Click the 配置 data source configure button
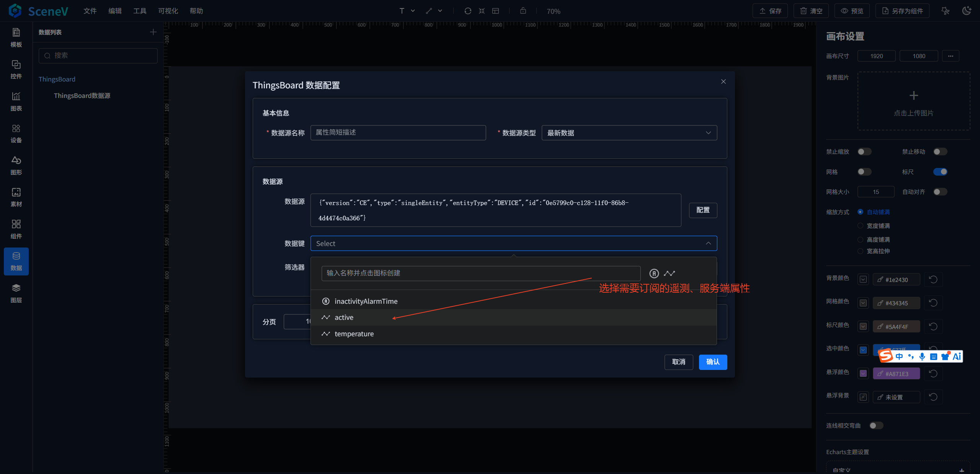980x474 pixels. (703, 210)
